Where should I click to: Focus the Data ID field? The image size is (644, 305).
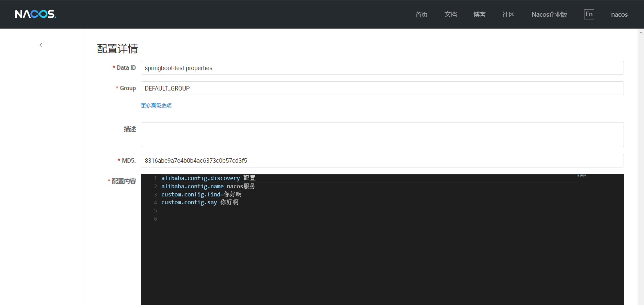[382, 68]
